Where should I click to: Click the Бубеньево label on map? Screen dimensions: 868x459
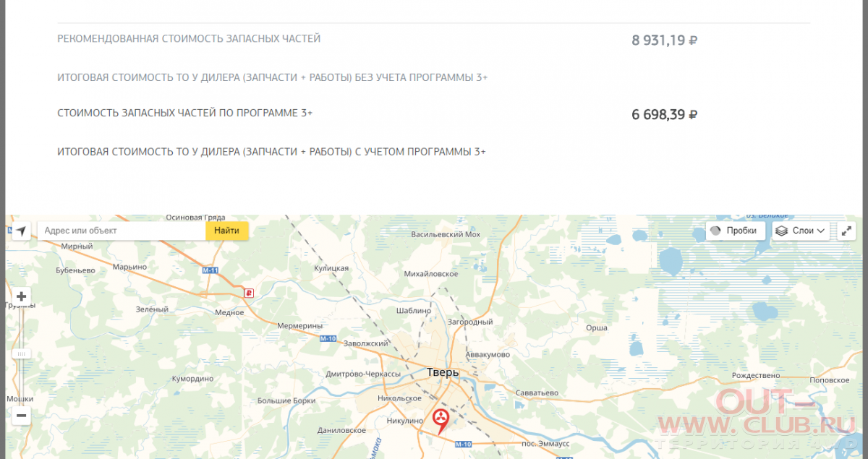click(76, 270)
